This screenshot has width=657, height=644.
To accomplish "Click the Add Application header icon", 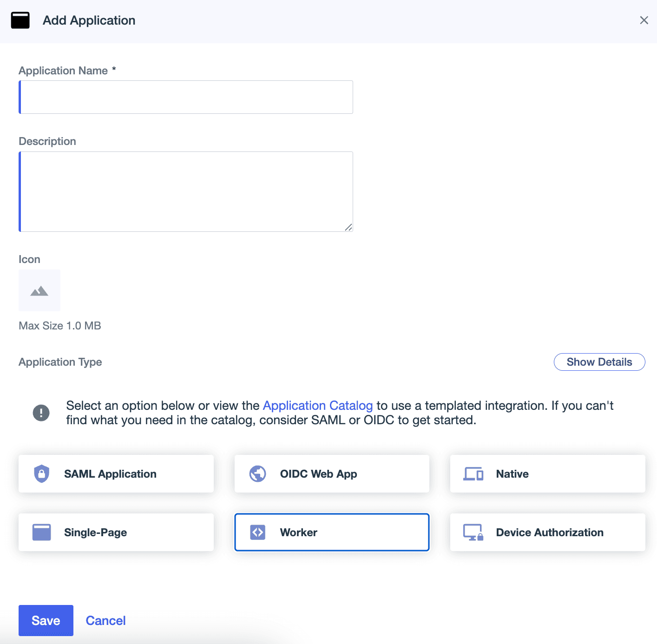I will [20, 20].
